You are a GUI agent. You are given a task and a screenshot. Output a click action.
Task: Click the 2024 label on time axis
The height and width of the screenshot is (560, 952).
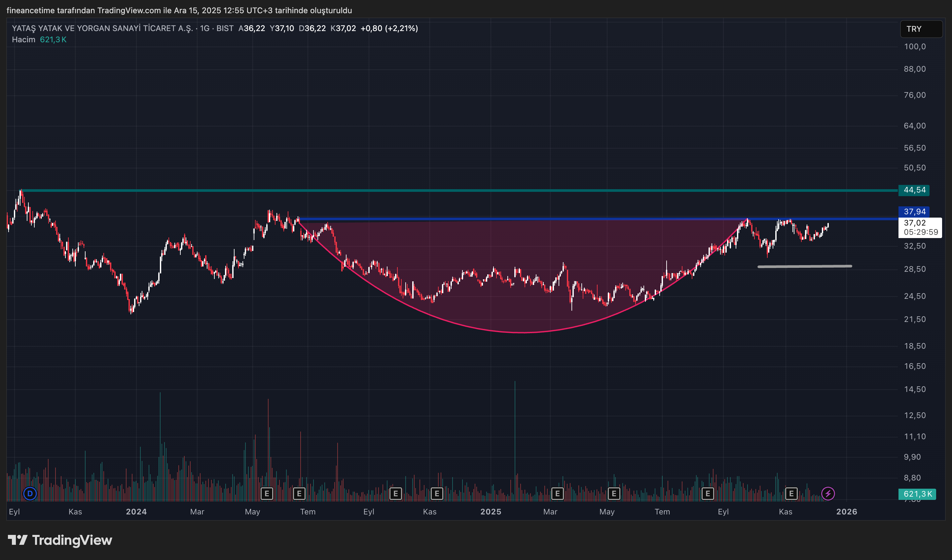pyautogui.click(x=136, y=512)
